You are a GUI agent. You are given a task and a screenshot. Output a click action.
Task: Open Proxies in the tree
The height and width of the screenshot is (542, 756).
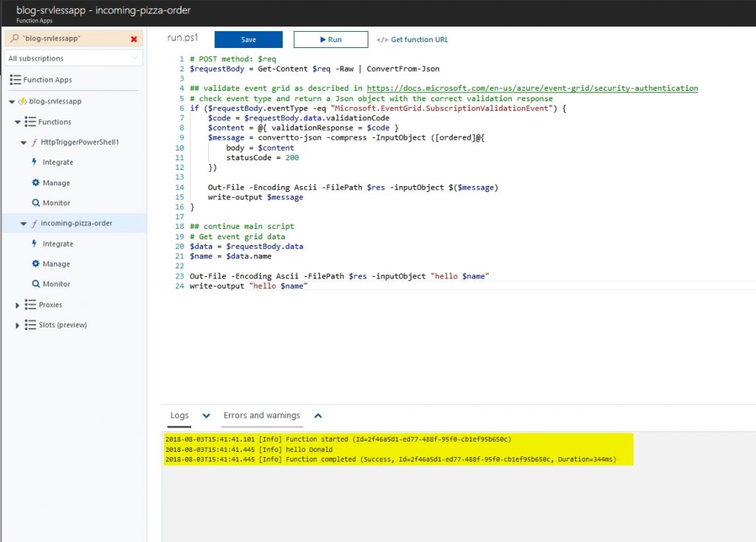pyautogui.click(x=50, y=305)
